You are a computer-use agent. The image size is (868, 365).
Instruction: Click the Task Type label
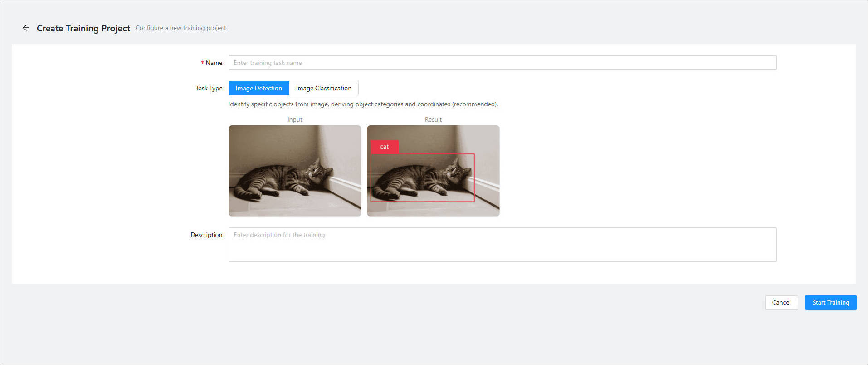(210, 88)
